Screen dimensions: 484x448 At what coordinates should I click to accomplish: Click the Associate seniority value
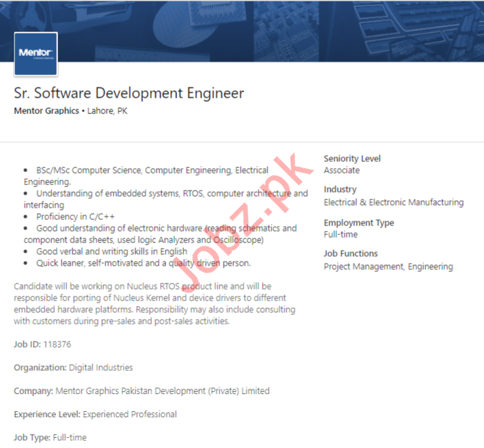pyautogui.click(x=341, y=170)
